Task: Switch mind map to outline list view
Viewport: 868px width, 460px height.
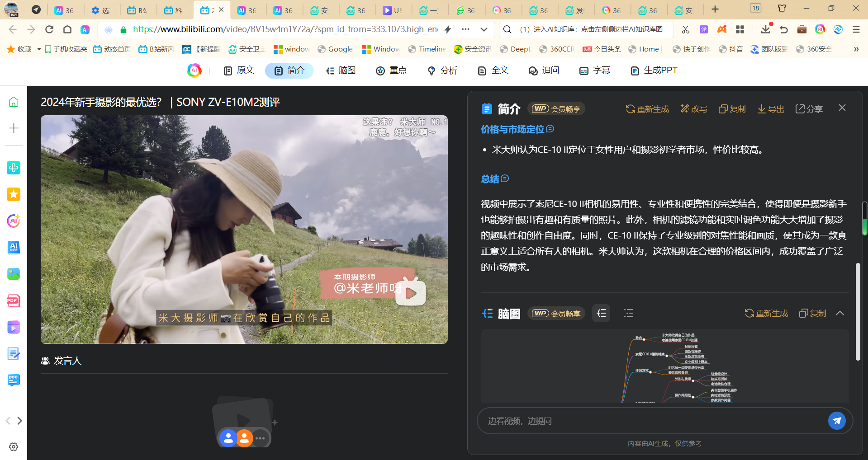Action: (629, 313)
